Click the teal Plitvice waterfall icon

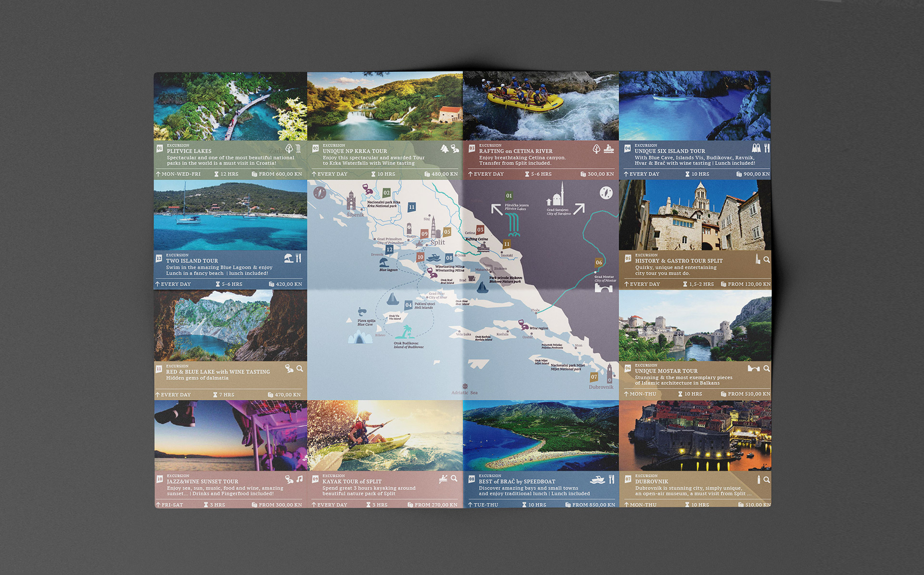[x=514, y=225]
